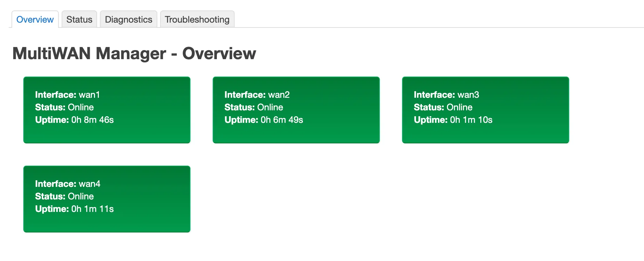
Task: Click the wan4 uptime 0h 1m 11s
Action: point(74,209)
